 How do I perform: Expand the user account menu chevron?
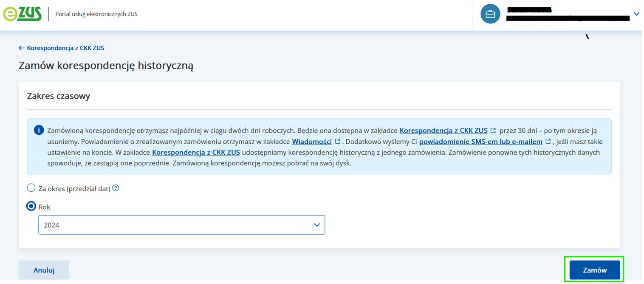pyautogui.click(x=636, y=14)
